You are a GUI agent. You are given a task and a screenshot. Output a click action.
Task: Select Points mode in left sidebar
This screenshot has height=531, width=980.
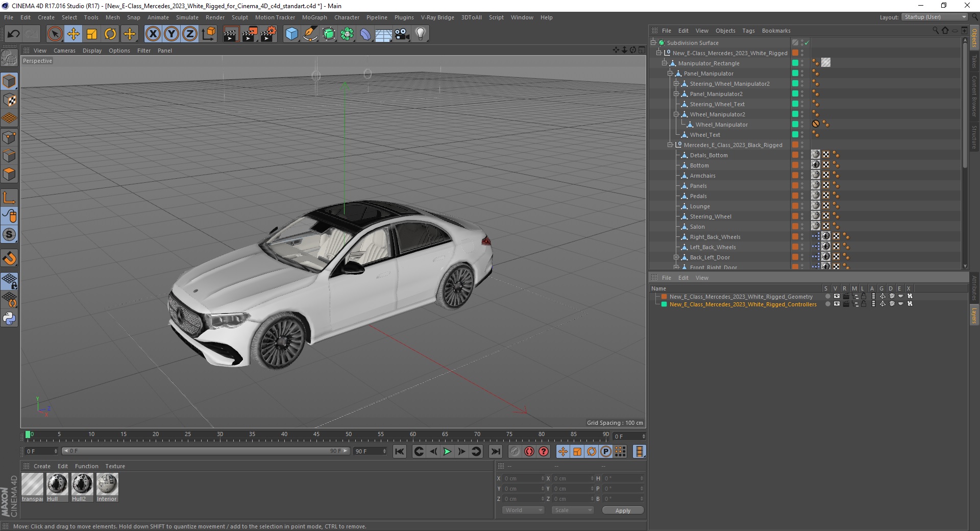click(x=9, y=137)
